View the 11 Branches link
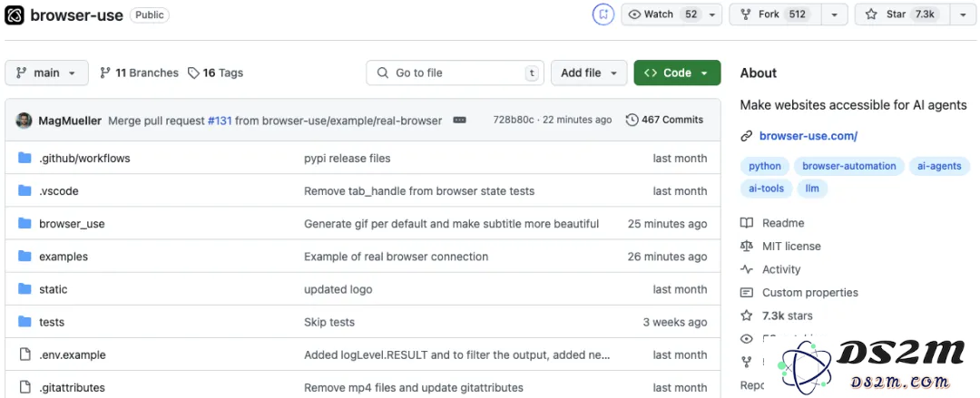 tap(139, 73)
